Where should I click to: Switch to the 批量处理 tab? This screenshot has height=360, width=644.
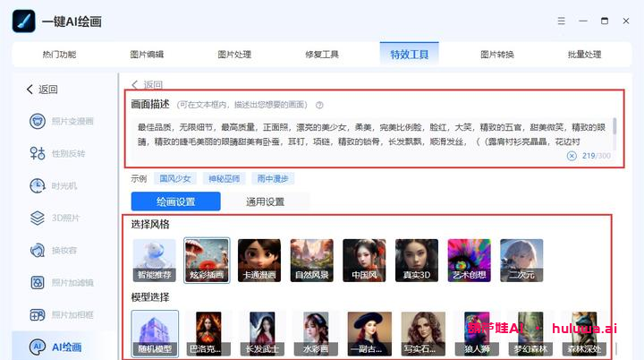584,55
